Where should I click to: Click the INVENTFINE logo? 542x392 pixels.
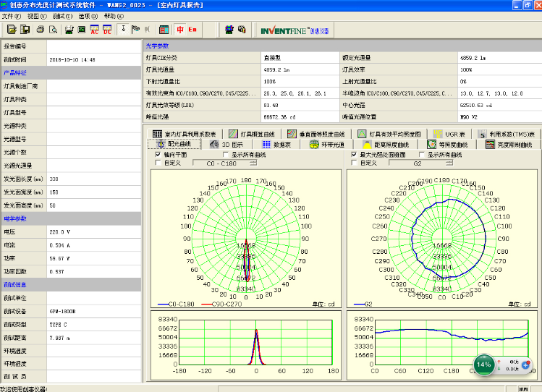tap(295, 31)
